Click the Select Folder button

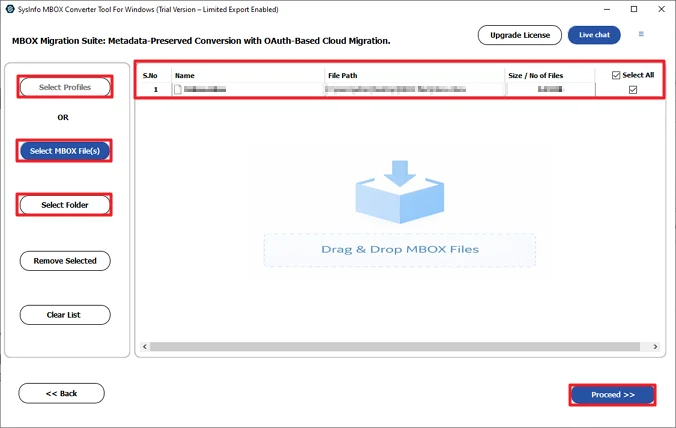(65, 205)
